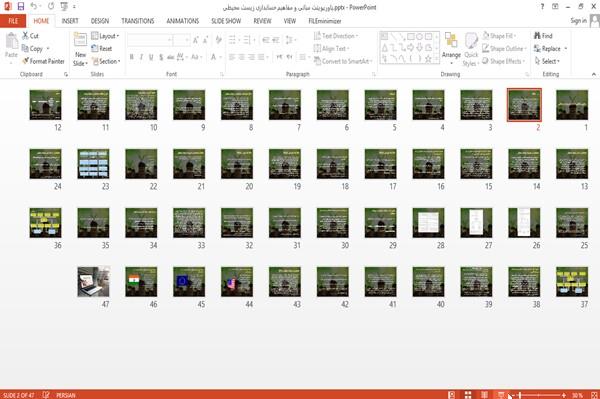Click the Sign in link
The height and width of the screenshot is (399, 600).
pyautogui.click(x=578, y=21)
